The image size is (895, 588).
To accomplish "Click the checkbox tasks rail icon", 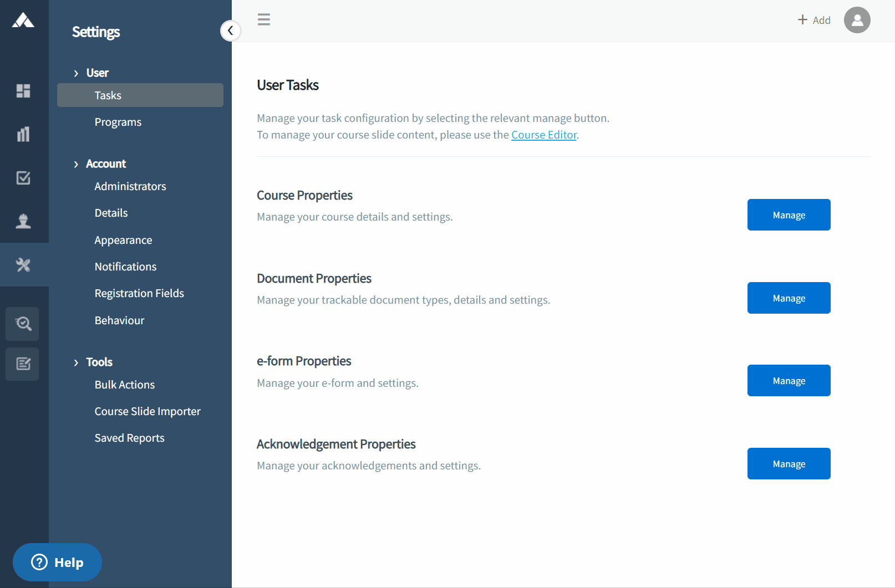I will [x=23, y=178].
